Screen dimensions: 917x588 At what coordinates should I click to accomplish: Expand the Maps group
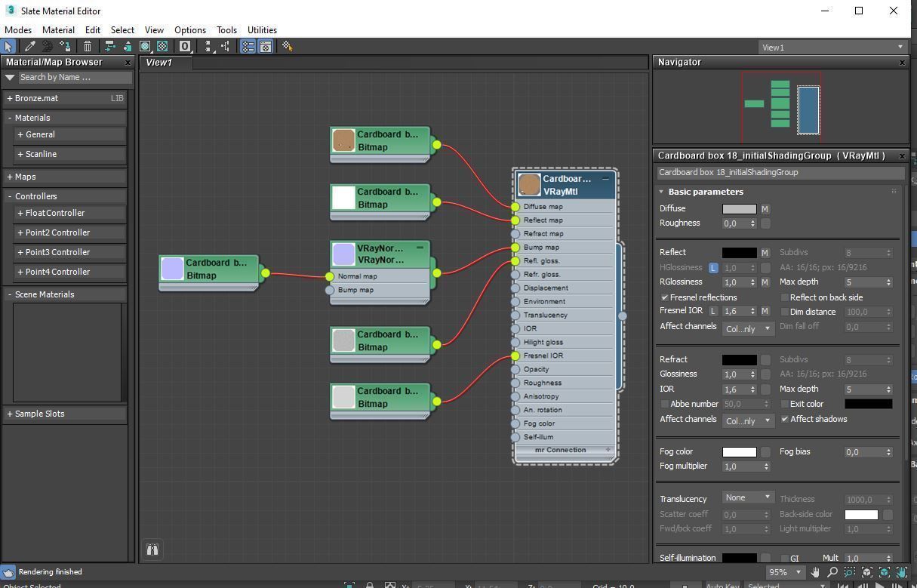[10, 177]
